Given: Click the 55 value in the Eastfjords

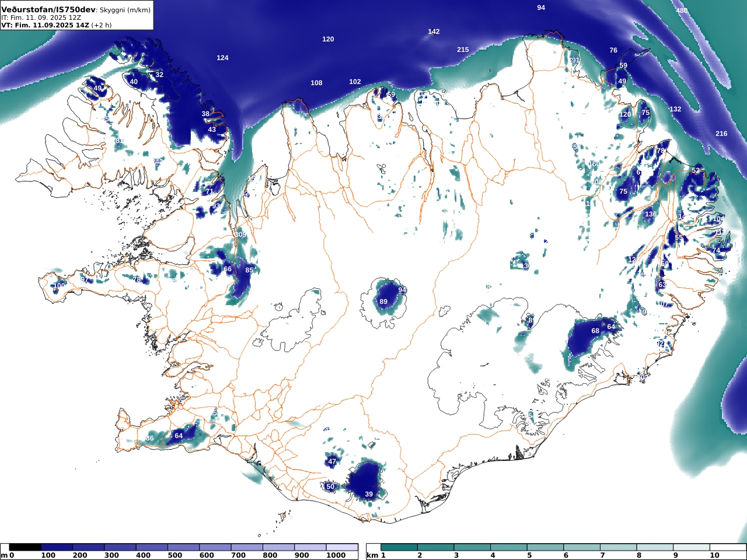Looking at the screenshot, I should (679, 238).
